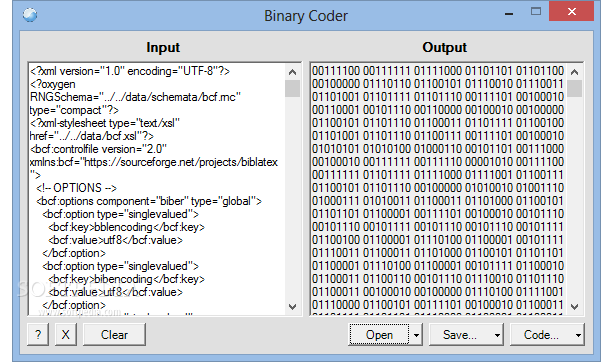
Task: Maximize the Binary Coder window
Action: point(536,12)
